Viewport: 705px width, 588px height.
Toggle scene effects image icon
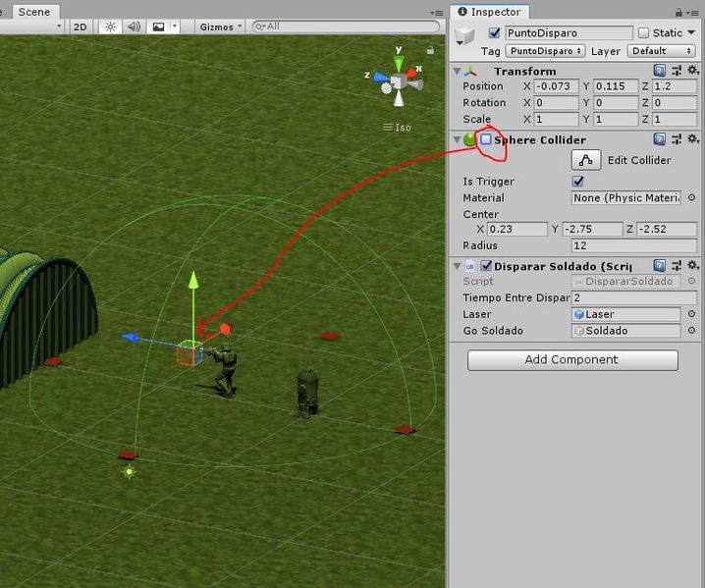pyautogui.click(x=158, y=27)
